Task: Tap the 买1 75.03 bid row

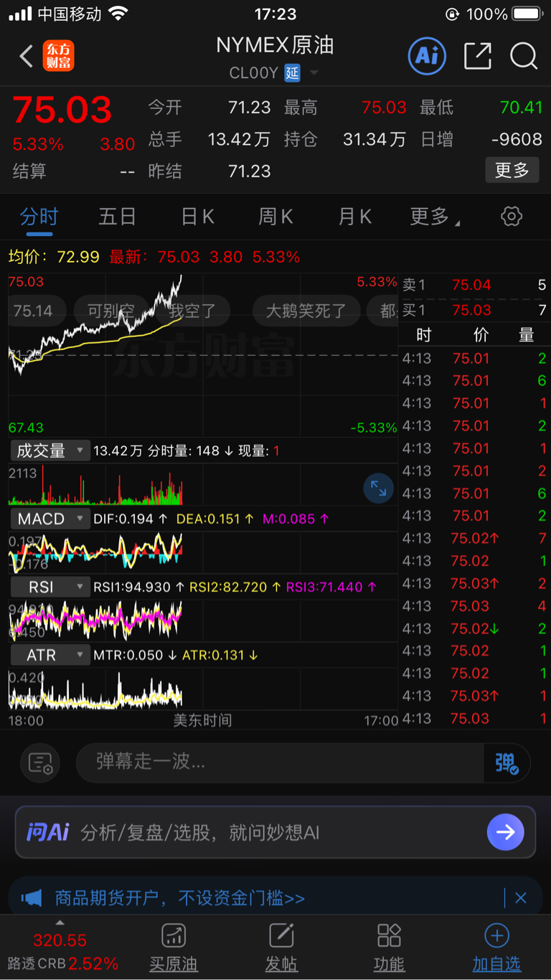Action: pyautogui.click(x=474, y=310)
